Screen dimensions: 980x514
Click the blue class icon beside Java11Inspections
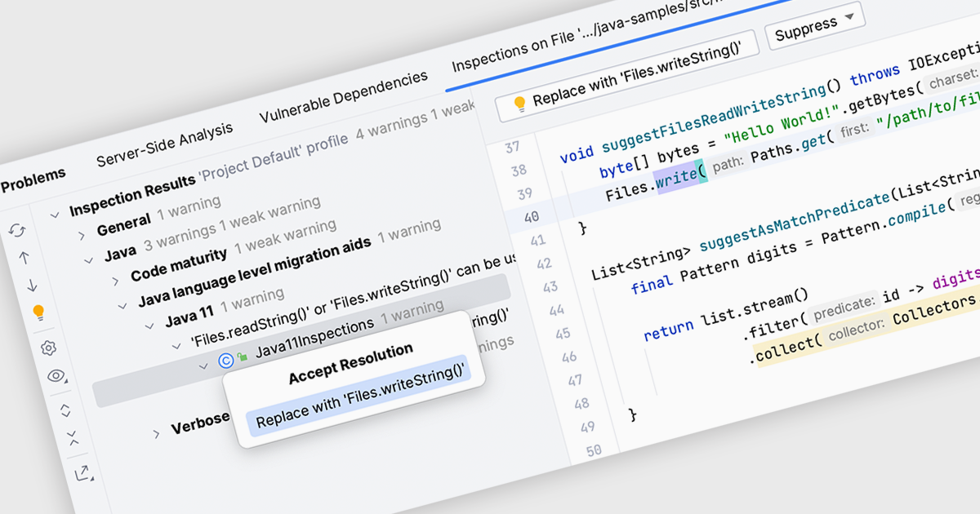coord(226,360)
